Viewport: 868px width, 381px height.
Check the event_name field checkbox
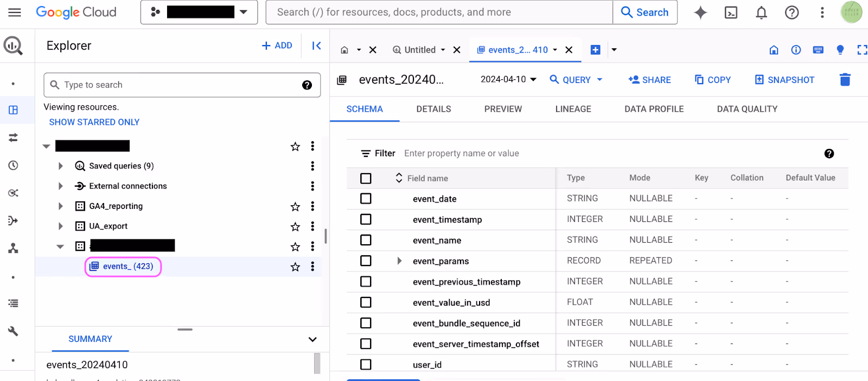coord(366,240)
